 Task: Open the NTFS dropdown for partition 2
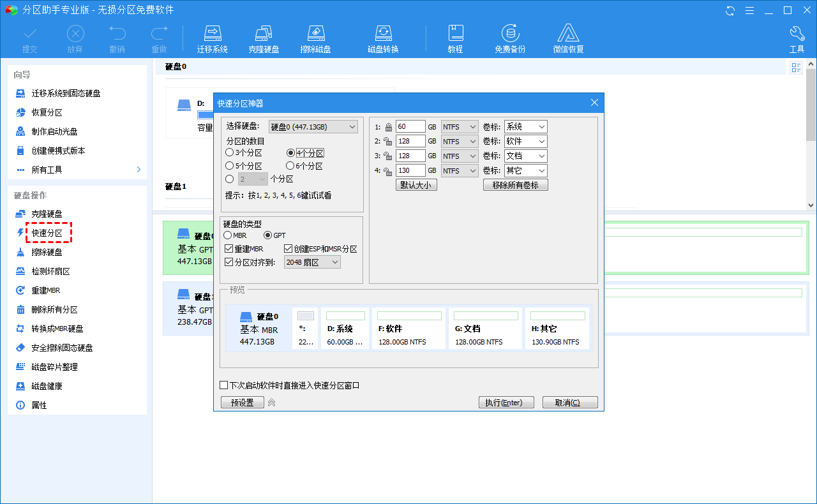click(x=460, y=142)
